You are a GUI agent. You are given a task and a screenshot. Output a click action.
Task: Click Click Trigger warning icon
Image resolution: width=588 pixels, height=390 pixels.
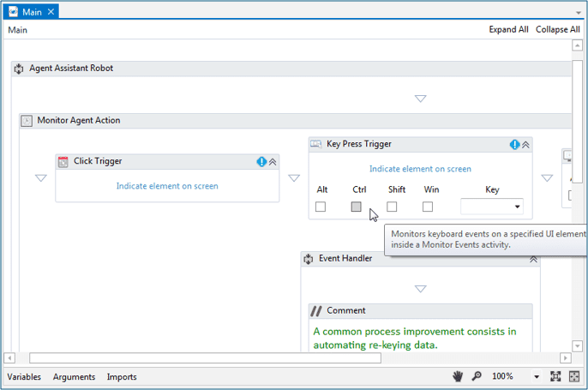click(261, 162)
